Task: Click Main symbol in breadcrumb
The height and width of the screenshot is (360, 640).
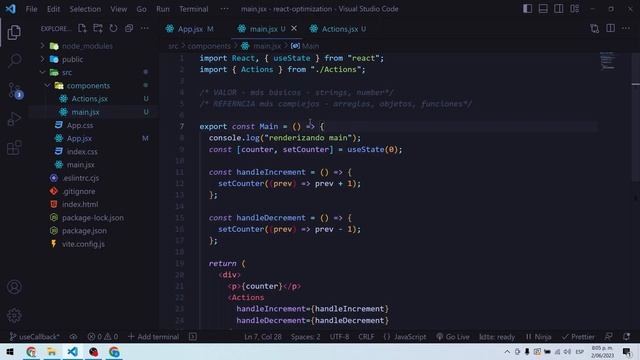Action: click(305, 46)
